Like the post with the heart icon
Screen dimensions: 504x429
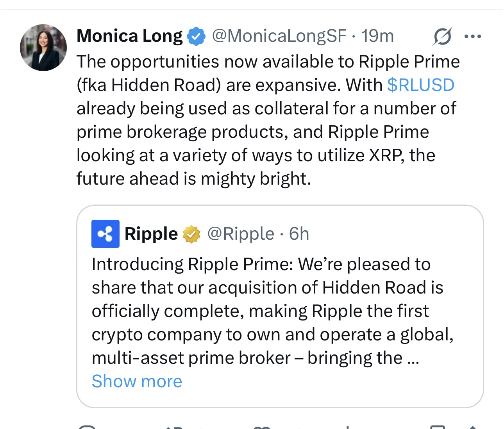[262, 427]
